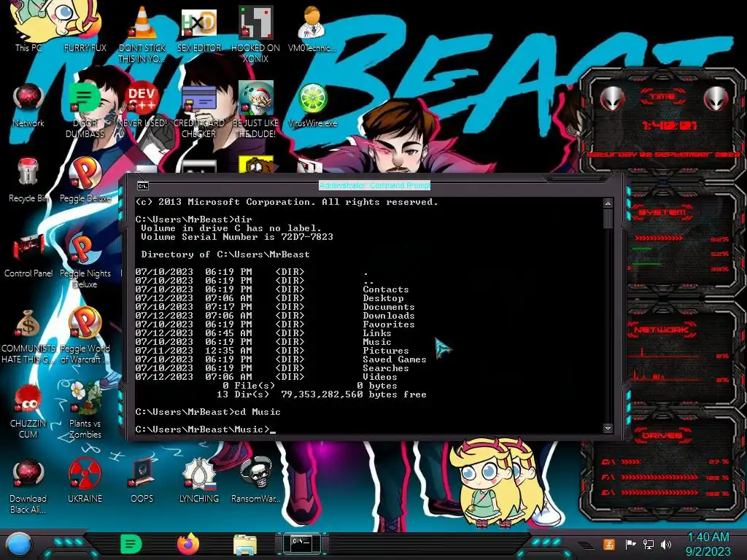Click the NETWORK gadget header

point(662,330)
